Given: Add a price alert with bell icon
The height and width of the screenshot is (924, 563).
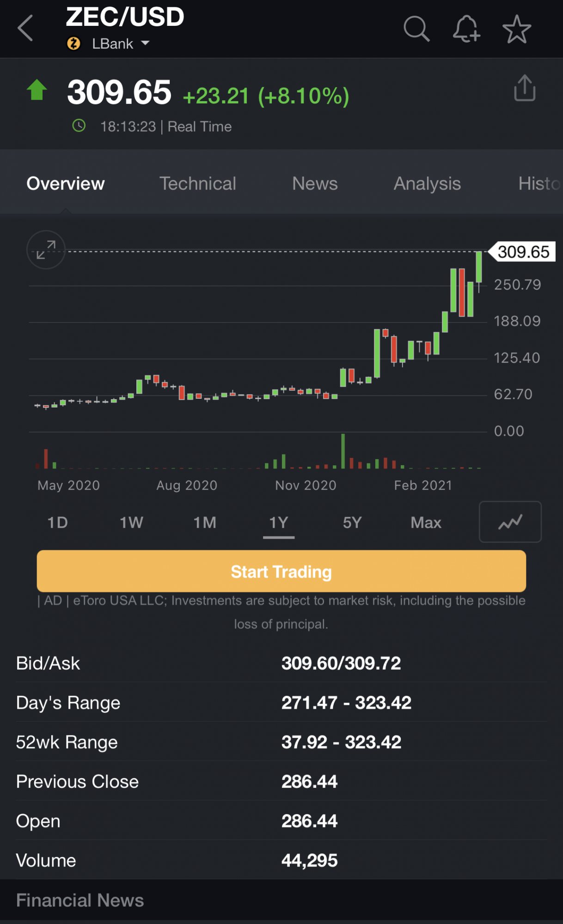Looking at the screenshot, I should 466,29.
